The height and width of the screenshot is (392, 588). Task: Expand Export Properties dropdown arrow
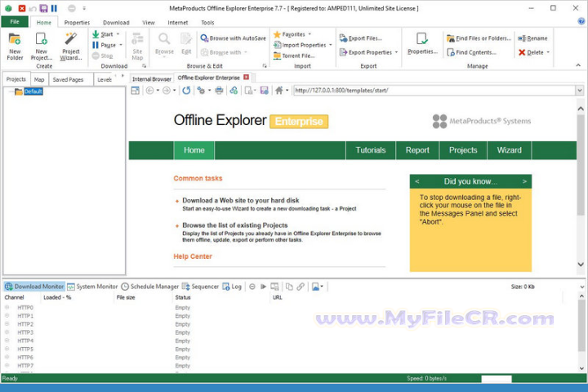(396, 52)
